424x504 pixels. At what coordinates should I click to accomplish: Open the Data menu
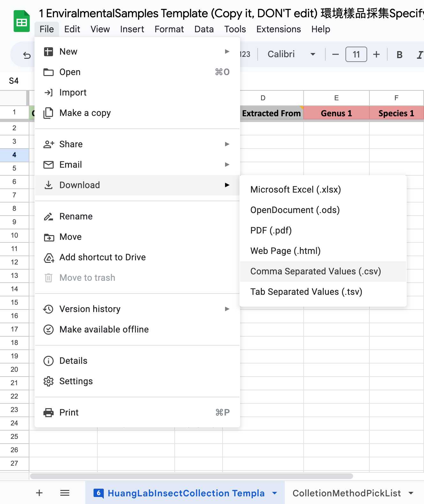click(204, 29)
